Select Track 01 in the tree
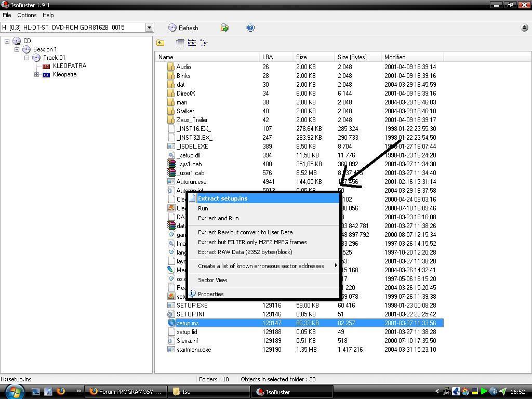 [x=54, y=58]
